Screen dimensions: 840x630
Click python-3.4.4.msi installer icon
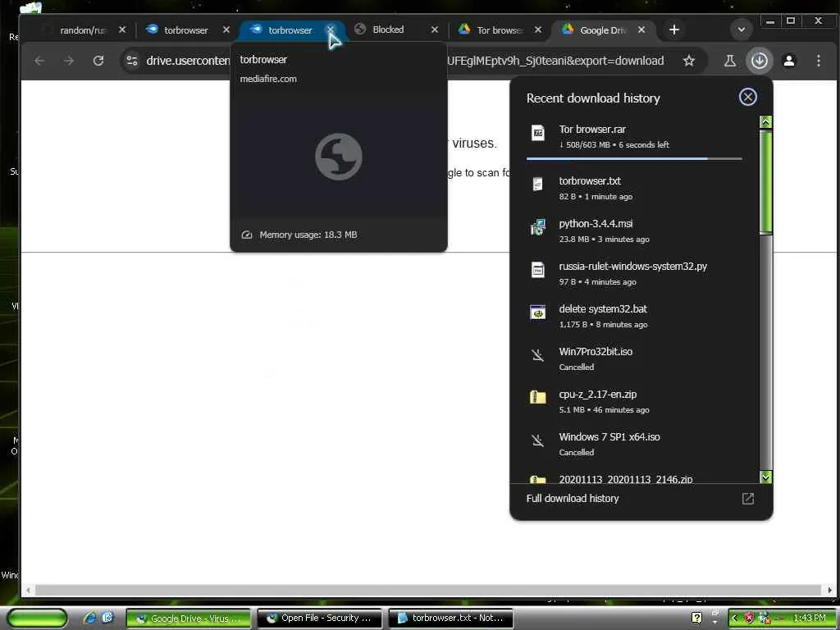(x=538, y=227)
